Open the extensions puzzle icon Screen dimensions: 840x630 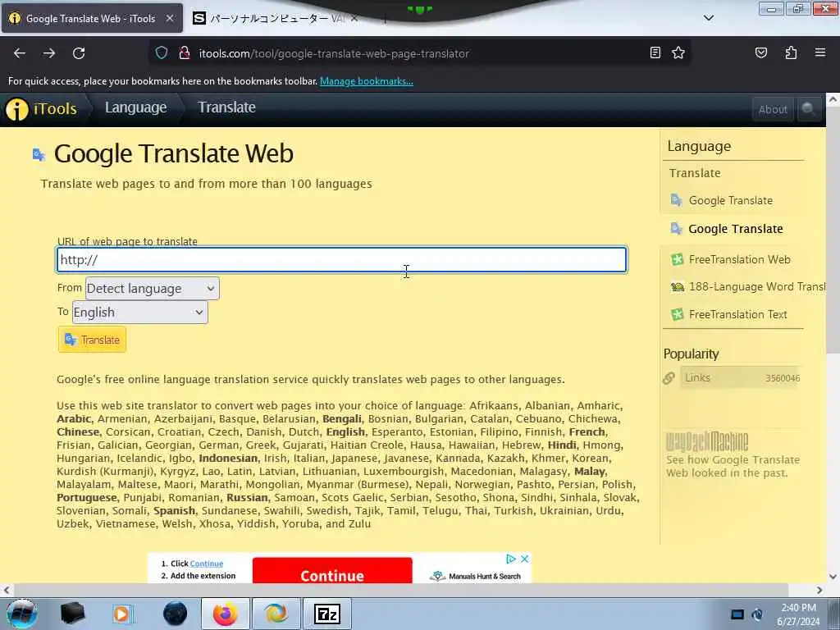791,52
